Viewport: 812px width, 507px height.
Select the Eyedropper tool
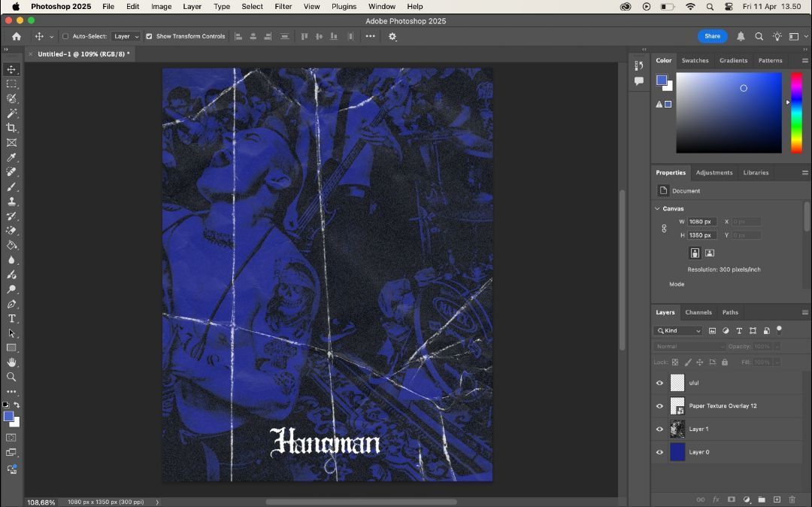[x=11, y=157]
